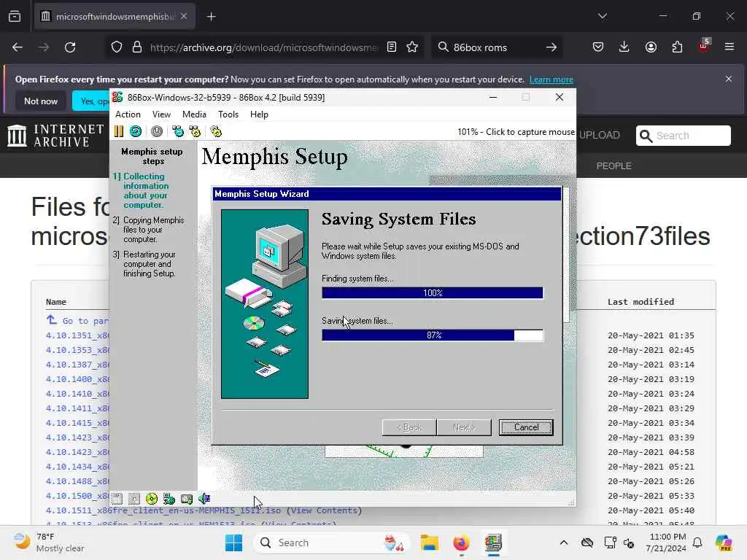Open the taskbar weather widget
747x560 pixels.
click(49, 542)
